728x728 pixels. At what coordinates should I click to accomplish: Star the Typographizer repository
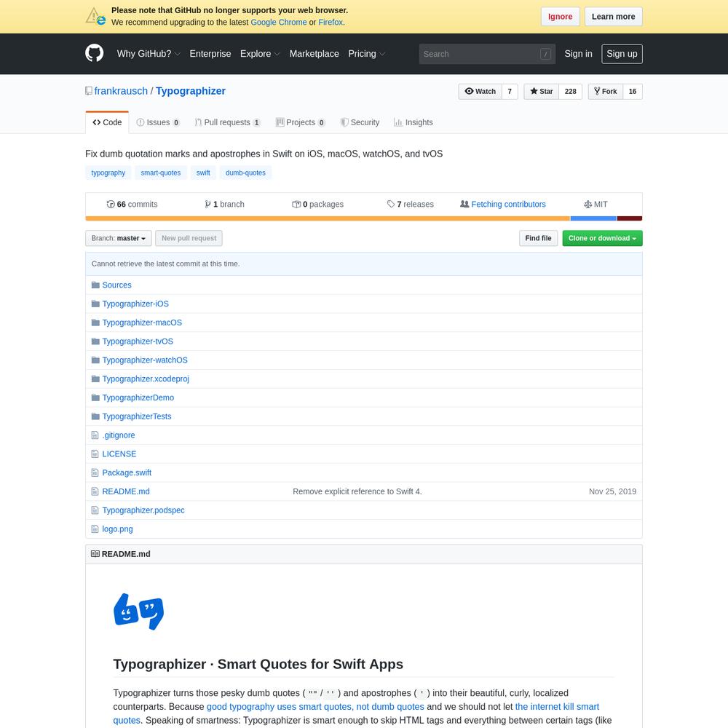(542, 92)
